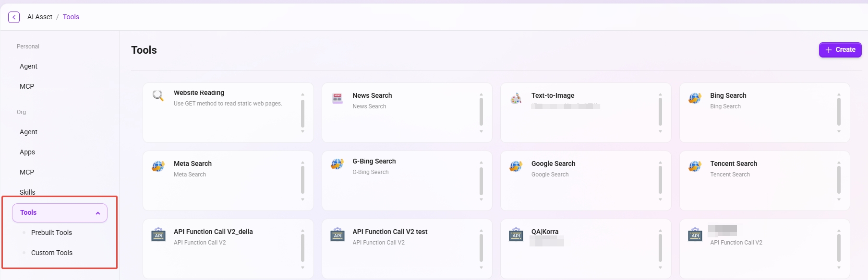Click the Tencent Search globe icon
The height and width of the screenshot is (280, 868).
695,166
